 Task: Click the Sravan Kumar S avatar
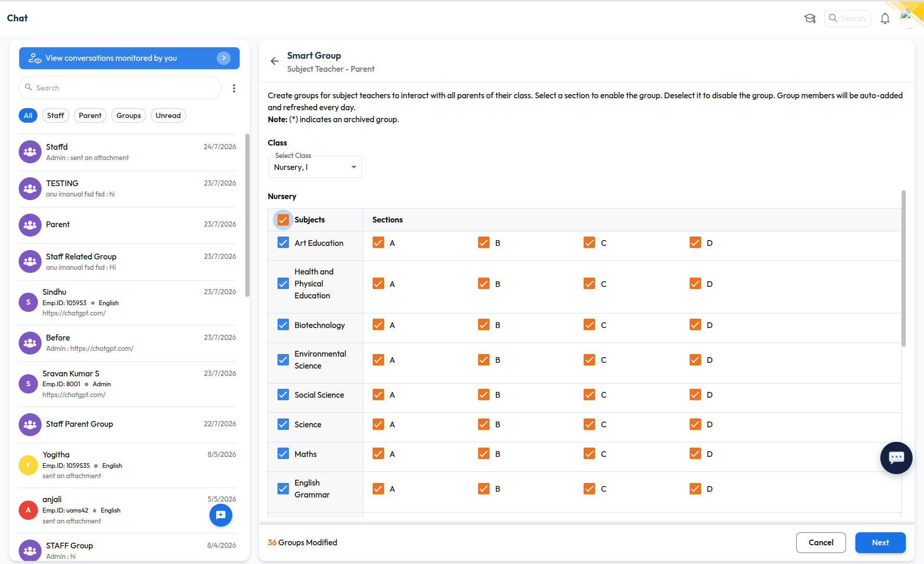tap(28, 384)
